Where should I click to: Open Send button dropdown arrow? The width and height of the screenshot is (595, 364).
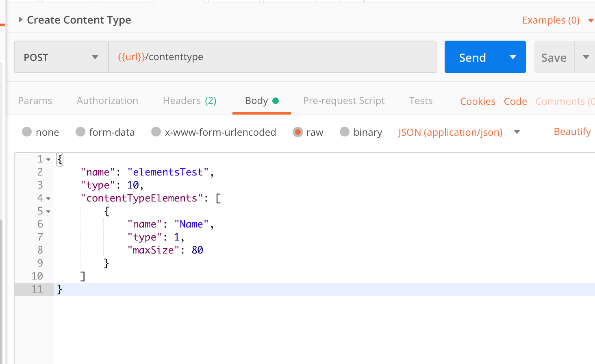[513, 57]
